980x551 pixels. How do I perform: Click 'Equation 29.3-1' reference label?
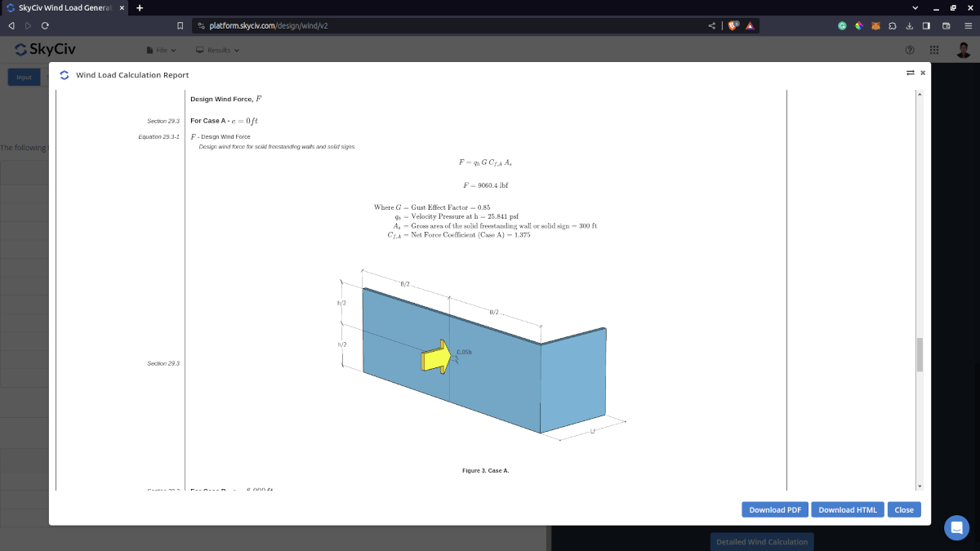click(x=159, y=136)
